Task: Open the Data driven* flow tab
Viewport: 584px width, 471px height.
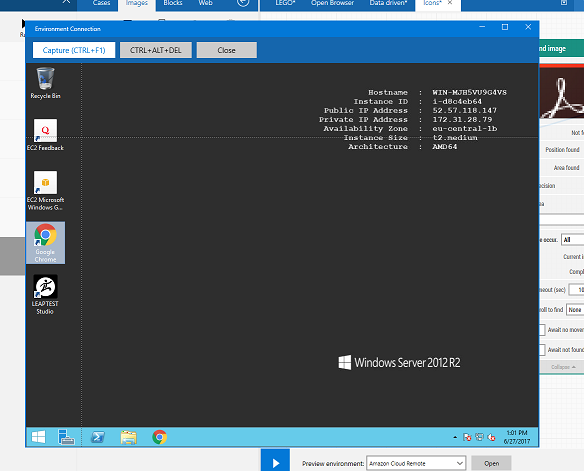Action: (388, 3)
